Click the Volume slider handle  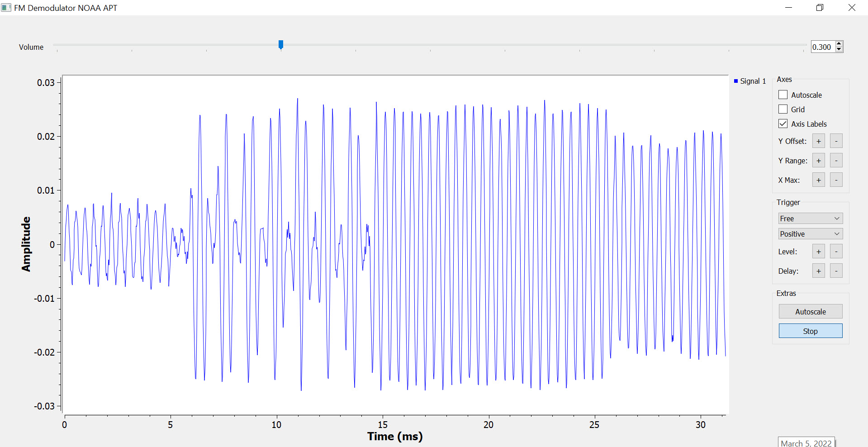[281, 44]
